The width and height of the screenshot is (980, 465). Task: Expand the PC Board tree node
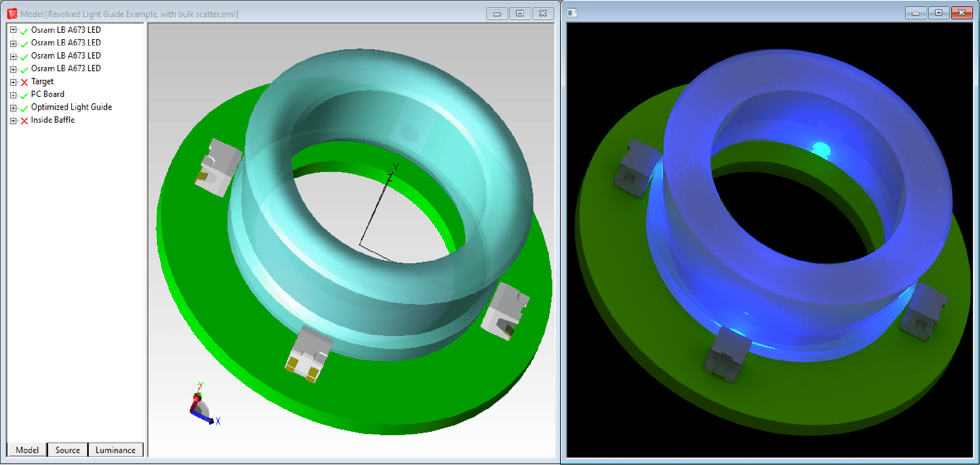[13, 95]
